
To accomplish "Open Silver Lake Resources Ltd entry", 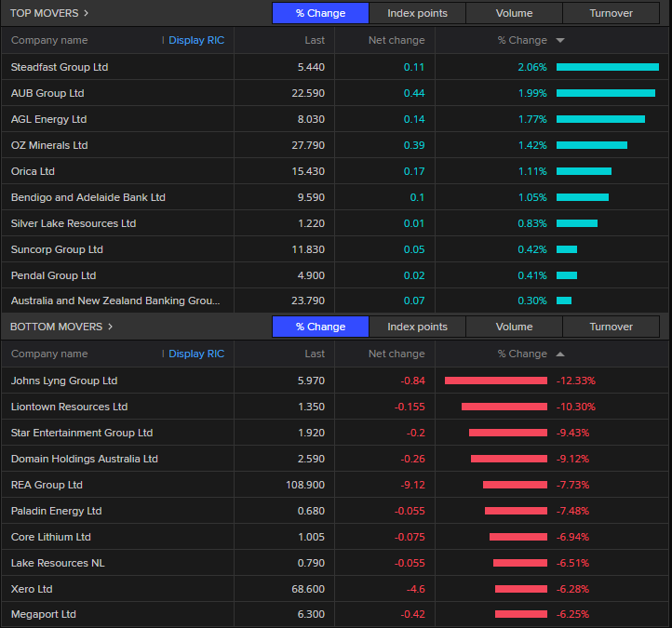I will (74, 223).
